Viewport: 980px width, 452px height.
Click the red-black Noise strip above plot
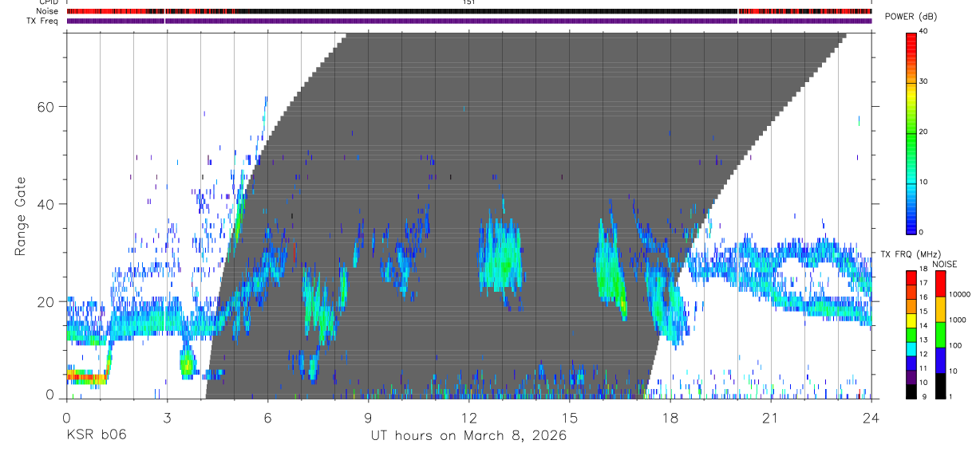468,12
